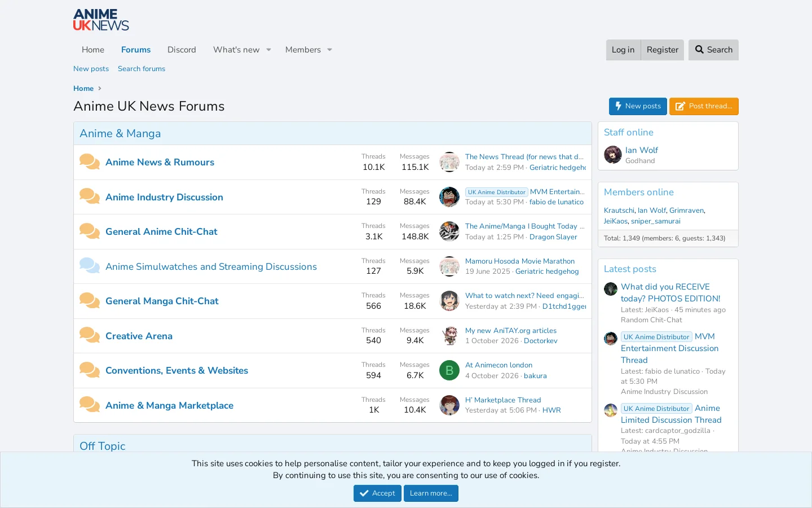812x508 pixels.
Task: Click the Conventions, Events & Websites bubble icon
Action: coord(90,370)
